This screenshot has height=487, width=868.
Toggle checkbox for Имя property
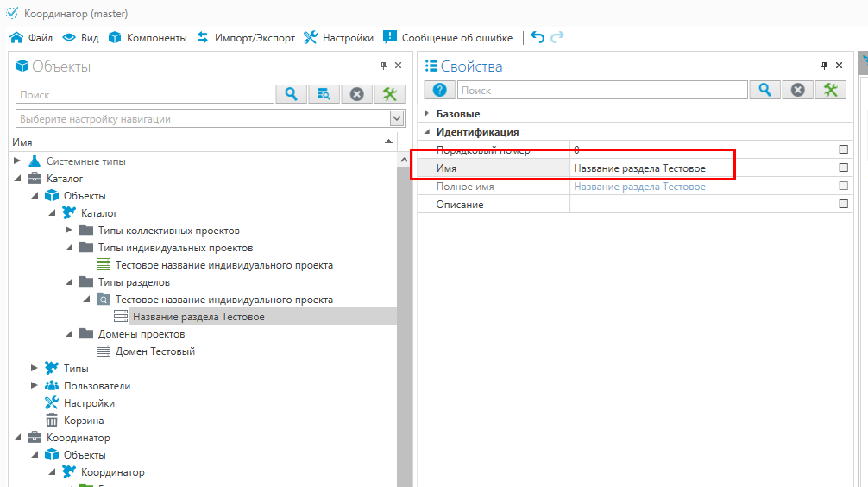click(843, 168)
